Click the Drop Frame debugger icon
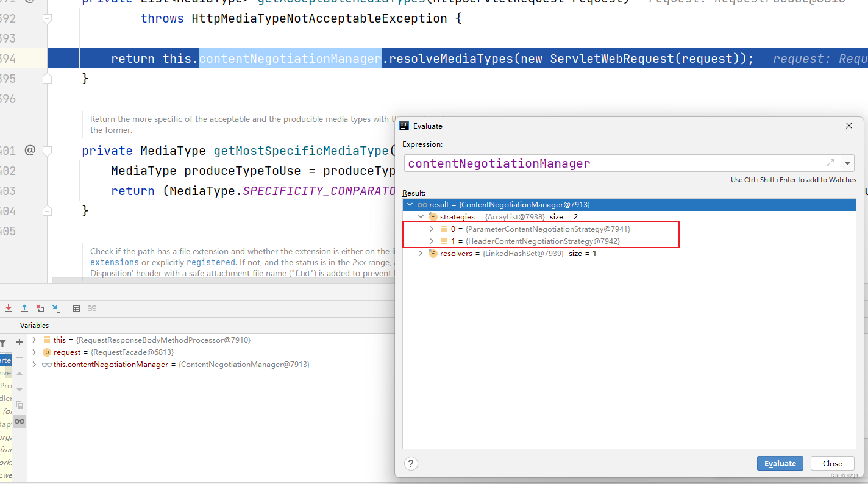The image size is (868, 484). tap(40, 308)
